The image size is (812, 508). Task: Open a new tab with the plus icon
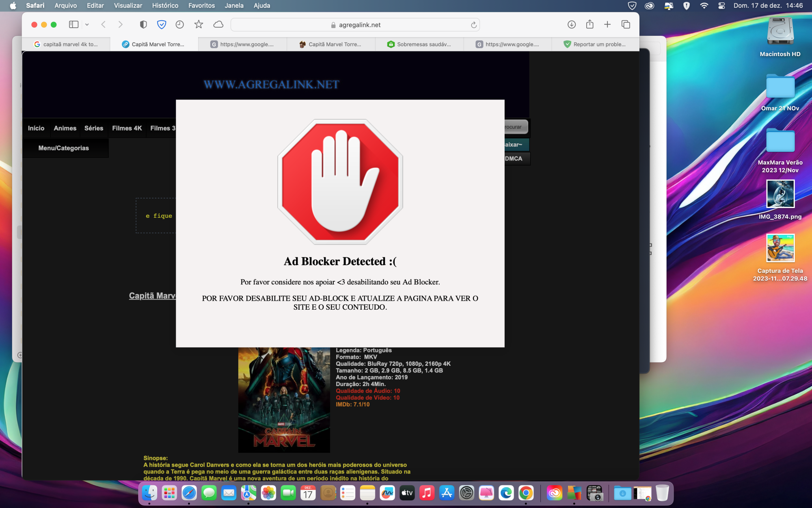click(607, 24)
